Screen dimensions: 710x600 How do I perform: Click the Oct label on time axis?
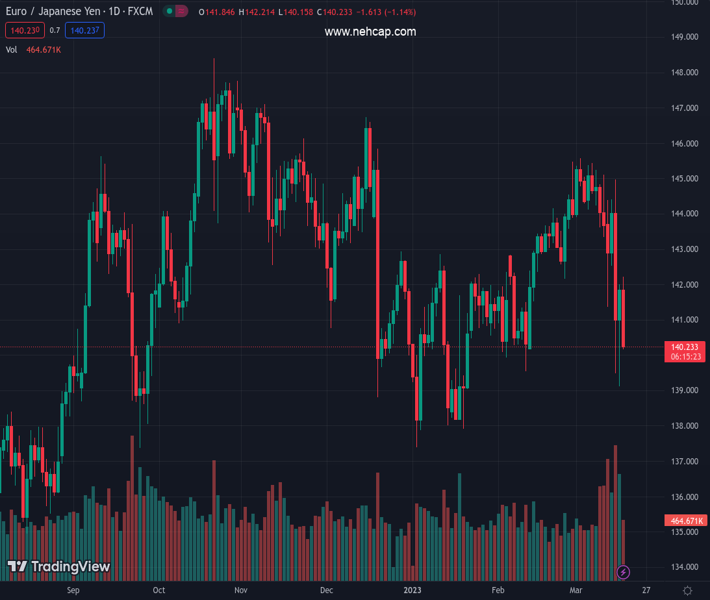tap(159, 591)
